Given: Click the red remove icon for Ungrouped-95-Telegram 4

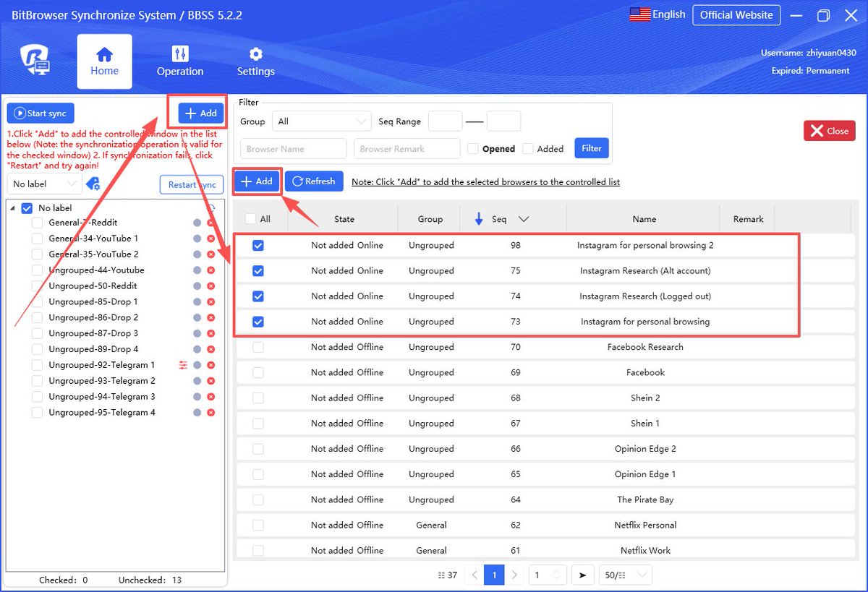Looking at the screenshot, I should coord(211,413).
